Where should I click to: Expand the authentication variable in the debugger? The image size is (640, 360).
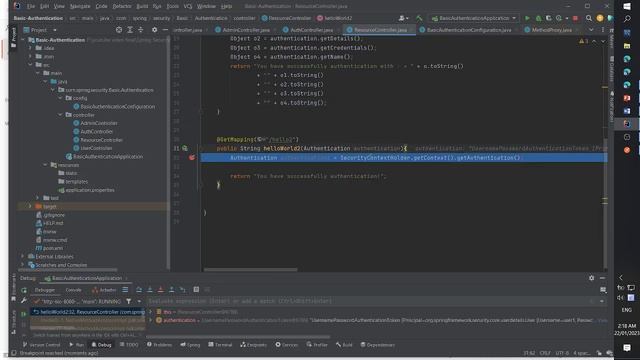coord(150,320)
